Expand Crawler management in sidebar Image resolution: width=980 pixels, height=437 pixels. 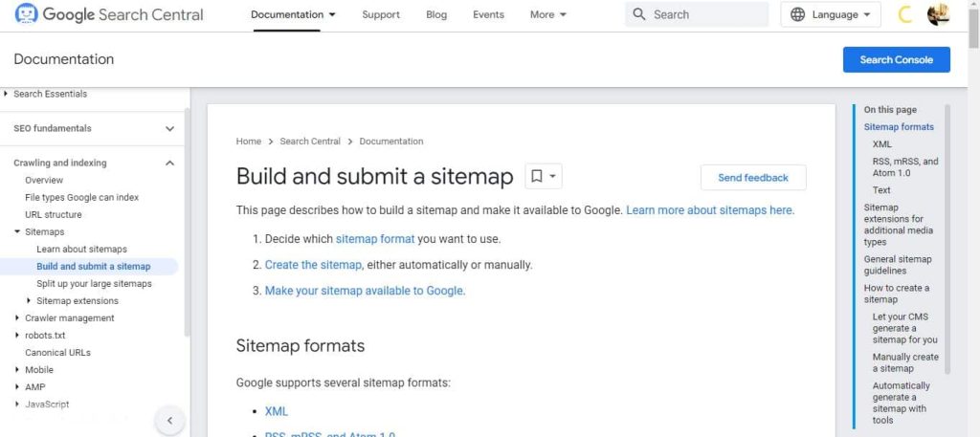click(x=17, y=317)
